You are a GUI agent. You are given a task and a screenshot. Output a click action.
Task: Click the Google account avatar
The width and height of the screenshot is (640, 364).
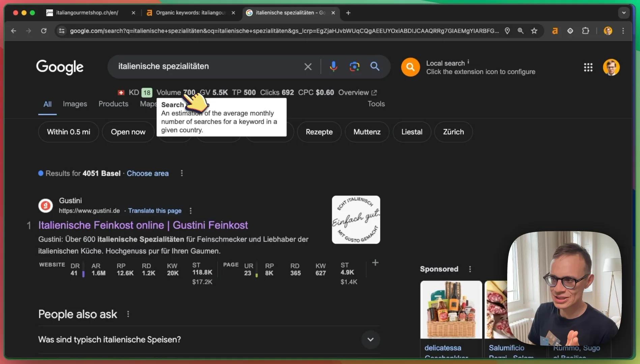(x=611, y=67)
